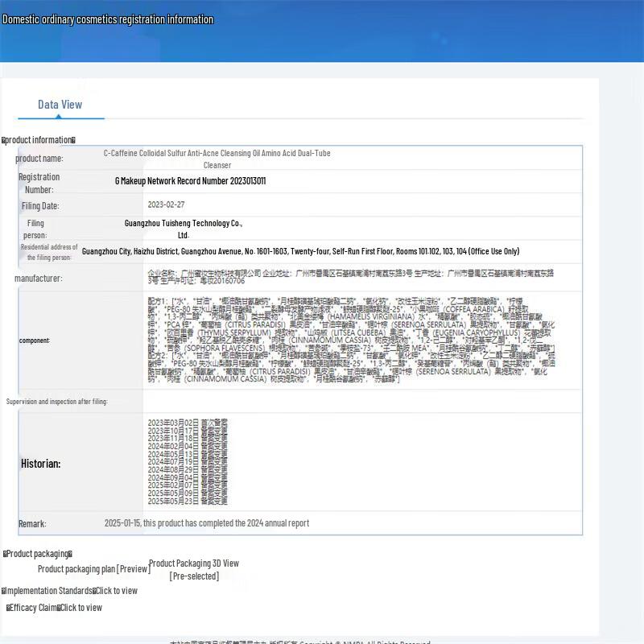The image size is (644, 644).
Task: Click the product name value cell
Action: (x=217, y=159)
